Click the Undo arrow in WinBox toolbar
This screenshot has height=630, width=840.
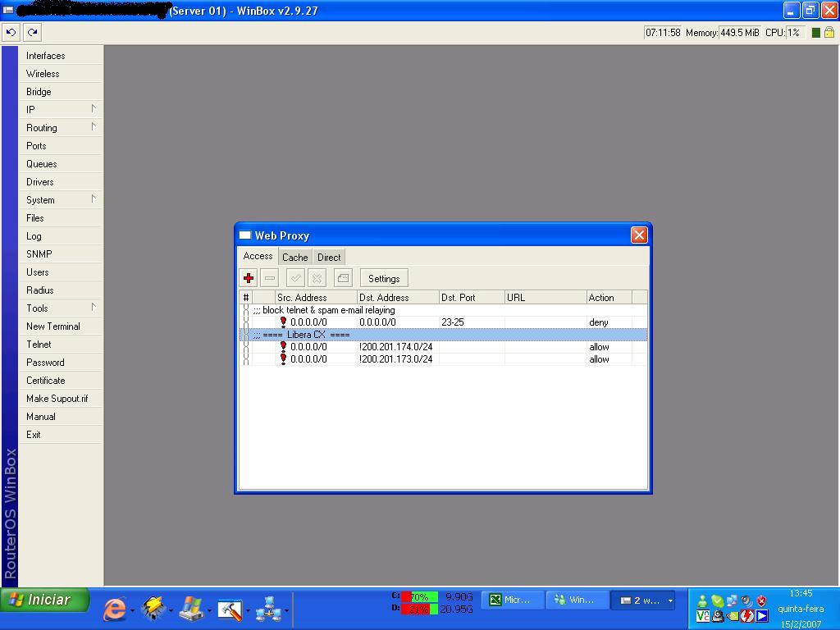point(11,33)
